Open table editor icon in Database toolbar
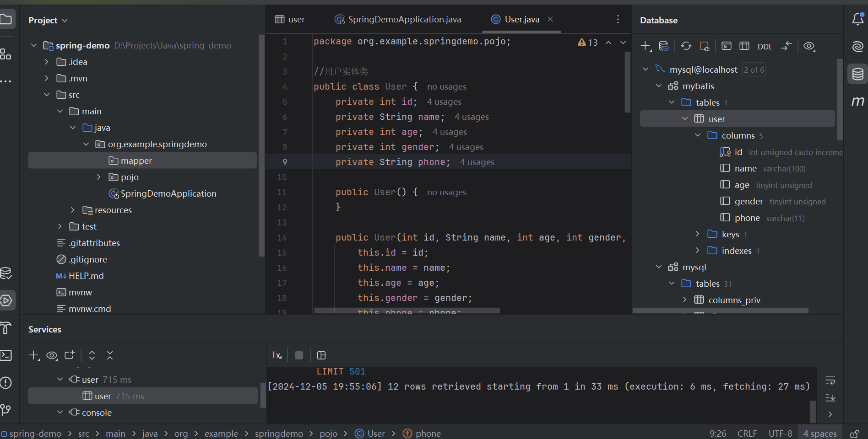868x439 pixels. pyautogui.click(x=744, y=46)
